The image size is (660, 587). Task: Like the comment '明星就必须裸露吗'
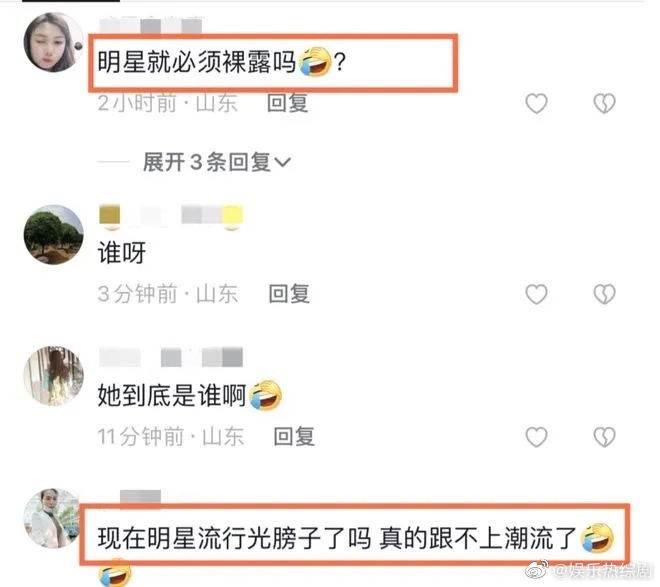(x=536, y=103)
